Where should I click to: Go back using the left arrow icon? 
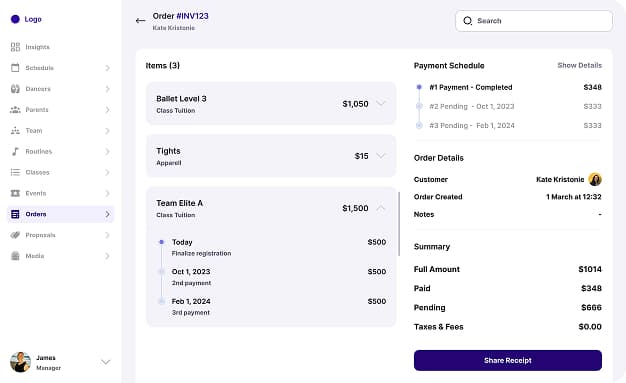141,20
